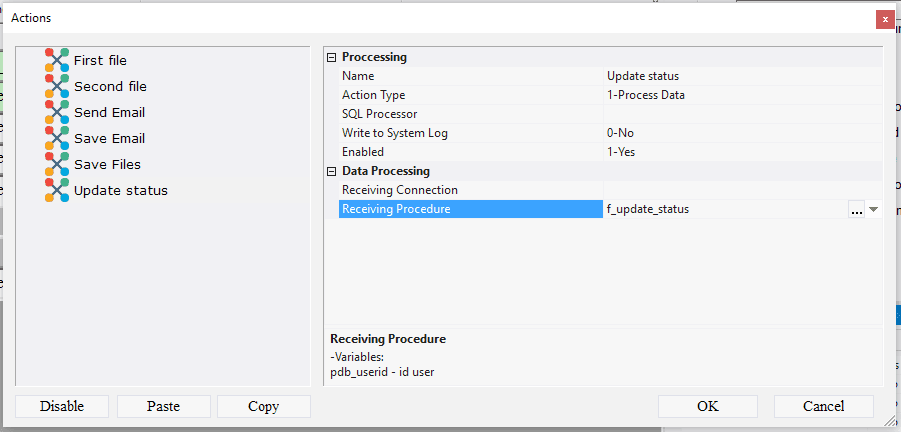Click the Save Files action icon
The height and width of the screenshot is (432, 901).
click(57, 164)
